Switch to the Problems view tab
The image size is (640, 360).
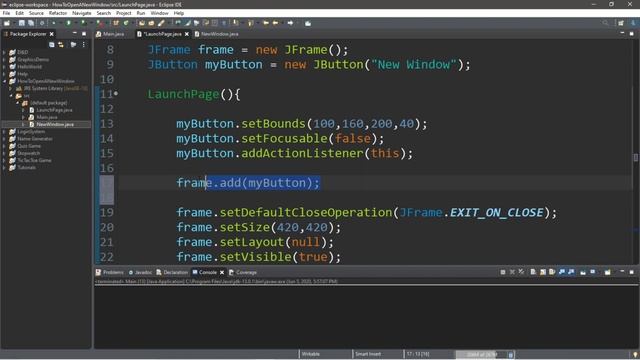[x=109, y=272]
